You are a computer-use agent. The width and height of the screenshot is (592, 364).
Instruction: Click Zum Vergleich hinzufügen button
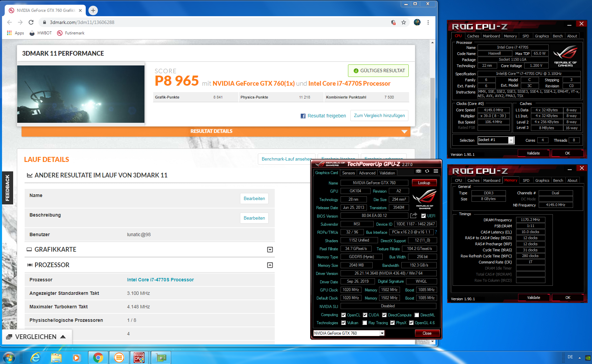tap(379, 116)
